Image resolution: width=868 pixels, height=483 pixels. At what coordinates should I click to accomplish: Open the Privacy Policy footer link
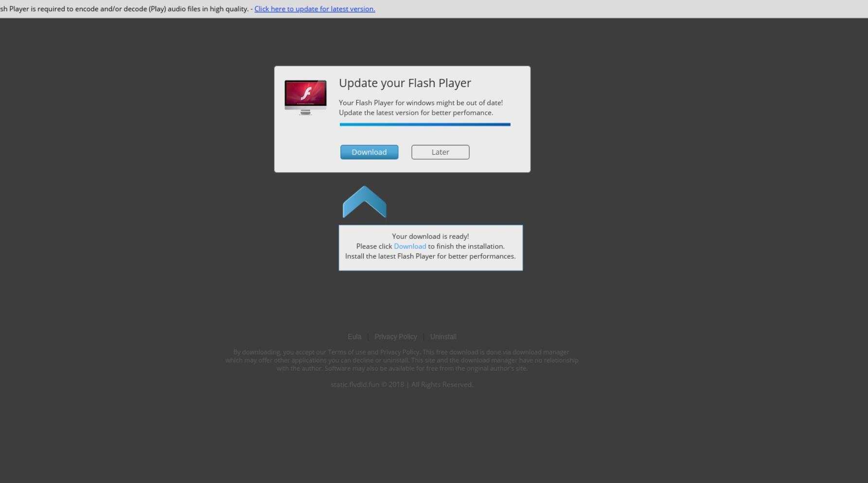coord(395,337)
